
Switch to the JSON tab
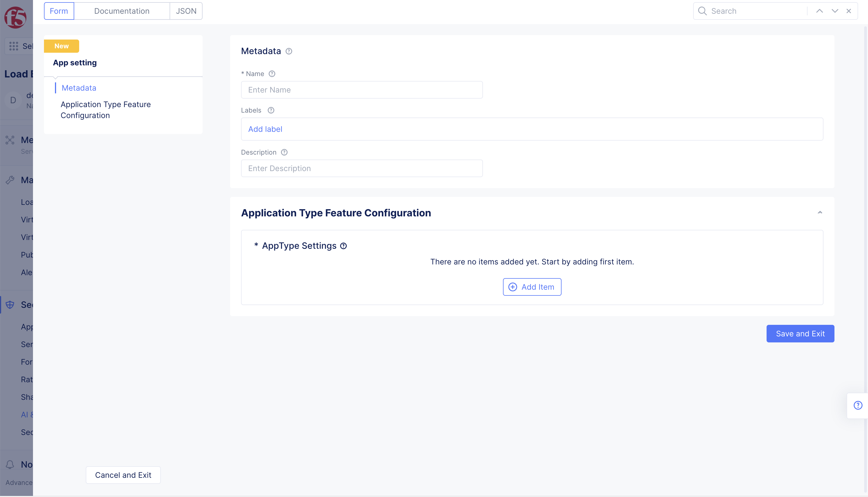[186, 11]
